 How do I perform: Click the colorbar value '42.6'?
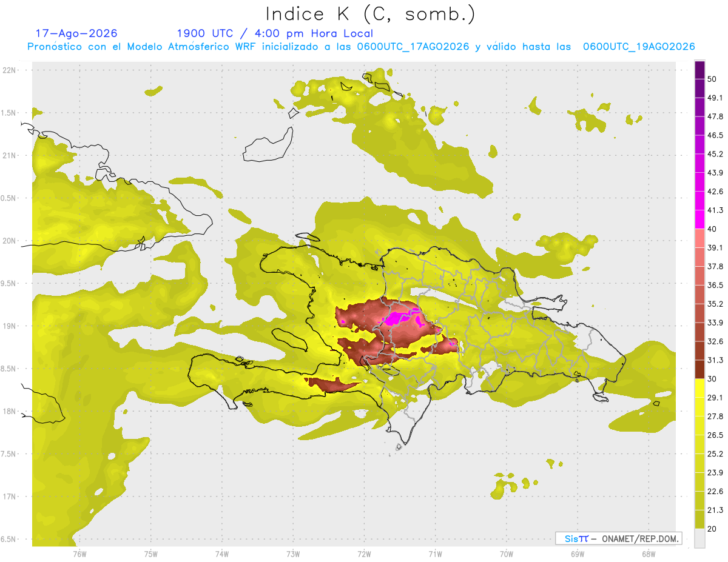(x=716, y=192)
